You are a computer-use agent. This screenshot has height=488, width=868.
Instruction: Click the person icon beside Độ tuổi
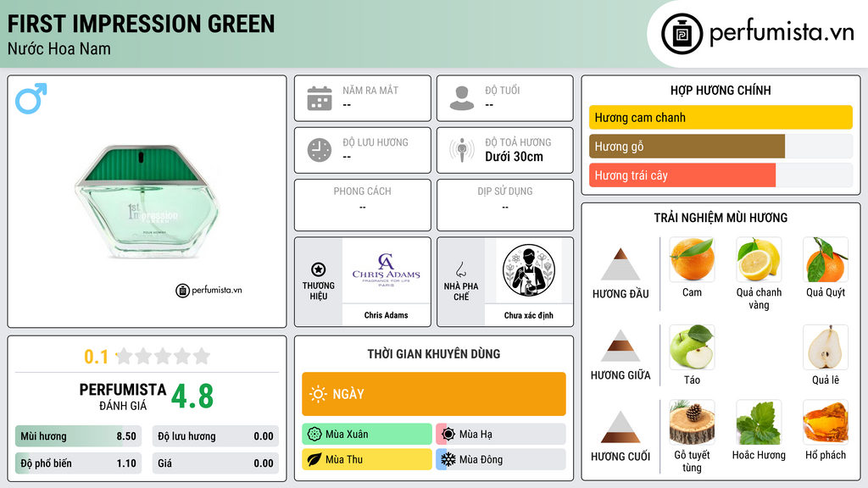pyautogui.click(x=462, y=98)
